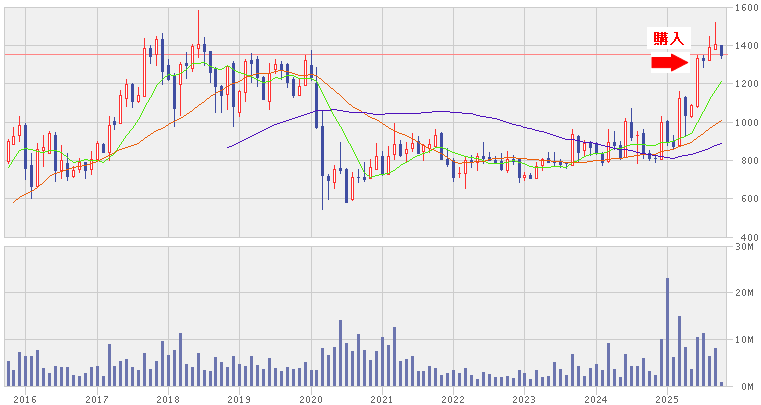This screenshot has height=405, width=761.
Task: Select the tallest volume bar in 2025
Action: (667, 331)
